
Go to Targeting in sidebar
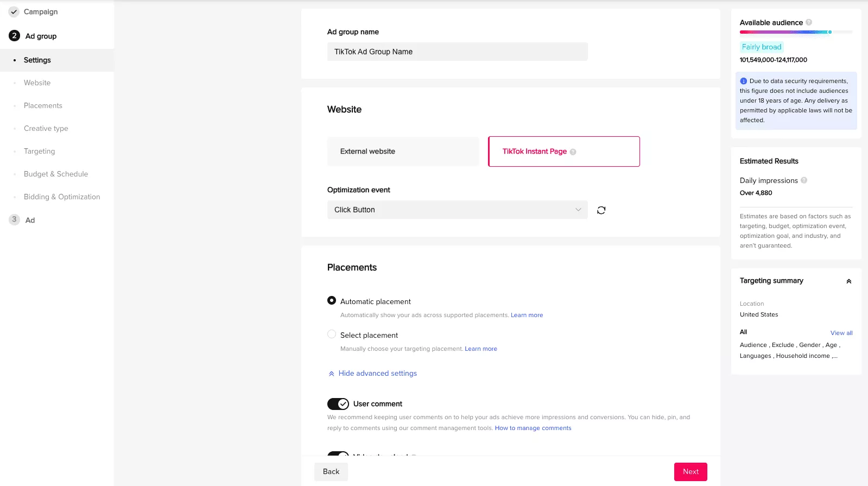[39, 151]
